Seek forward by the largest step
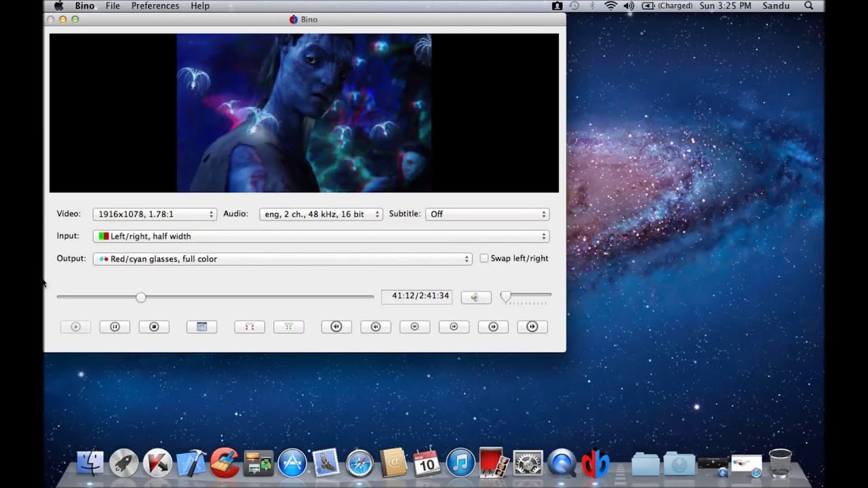 tap(532, 327)
